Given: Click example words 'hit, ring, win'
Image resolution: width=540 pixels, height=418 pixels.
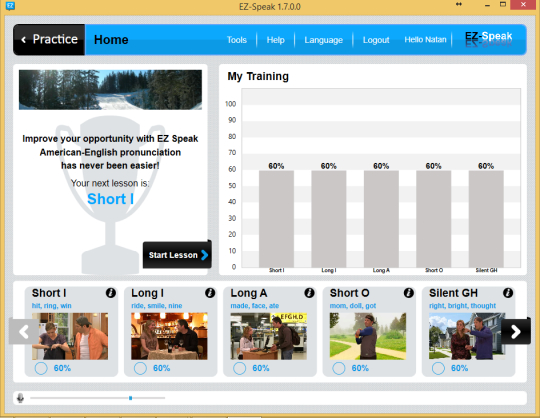Looking at the screenshot, I should [x=52, y=305].
